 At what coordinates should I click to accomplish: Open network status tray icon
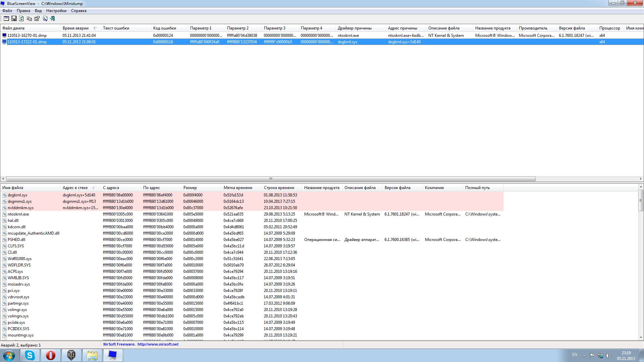click(600, 356)
